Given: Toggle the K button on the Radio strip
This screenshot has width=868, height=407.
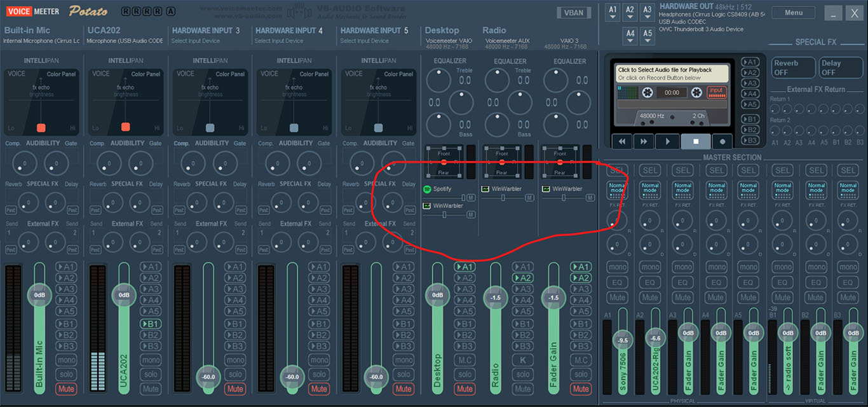Looking at the screenshot, I should pos(523,360).
